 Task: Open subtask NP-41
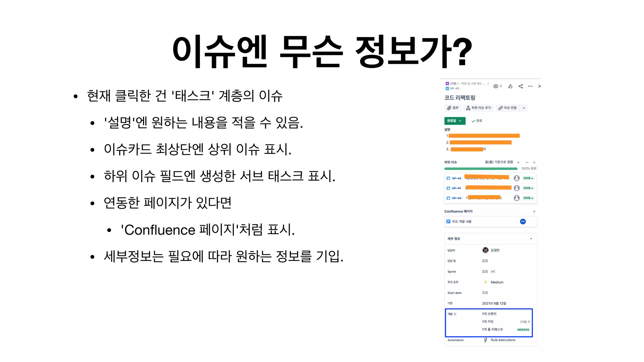[456, 188]
